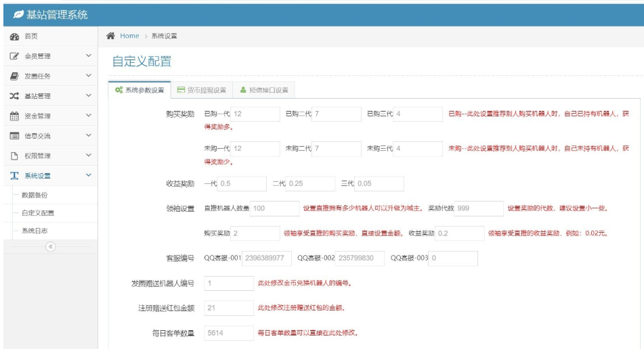The width and height of the screenshot is (644, 349).
Task: Collapse the 系统设置 menu chevron
Action: 88,177
